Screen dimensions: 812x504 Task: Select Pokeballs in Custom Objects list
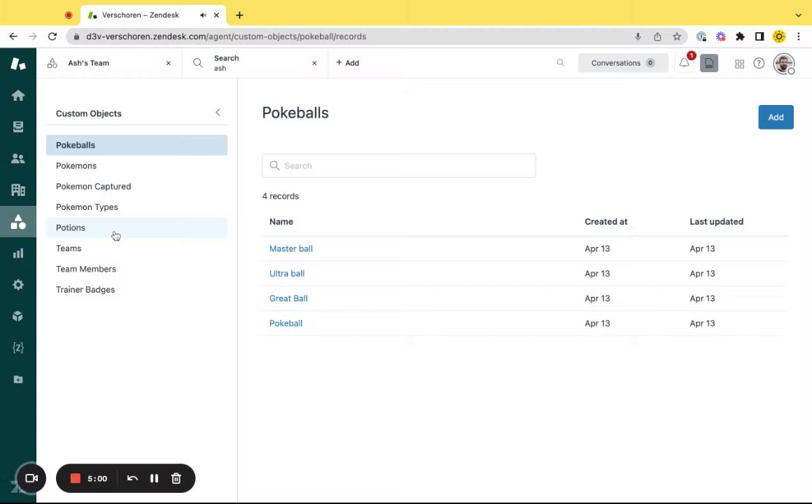[x=136, y=145]
